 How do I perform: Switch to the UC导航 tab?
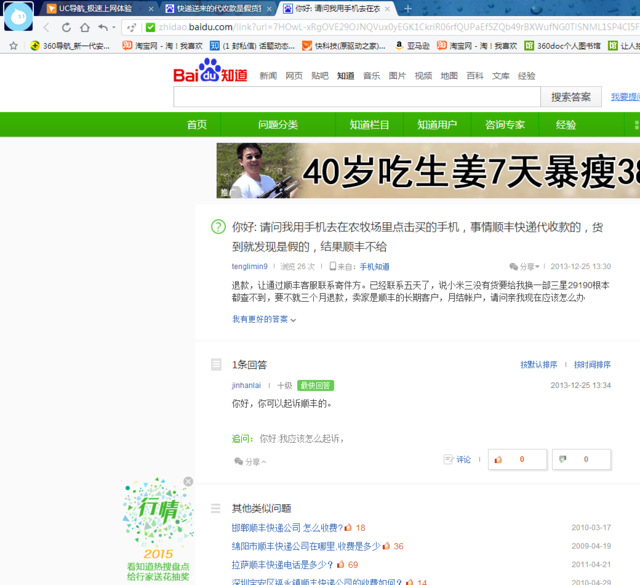(x=95, y=9)
